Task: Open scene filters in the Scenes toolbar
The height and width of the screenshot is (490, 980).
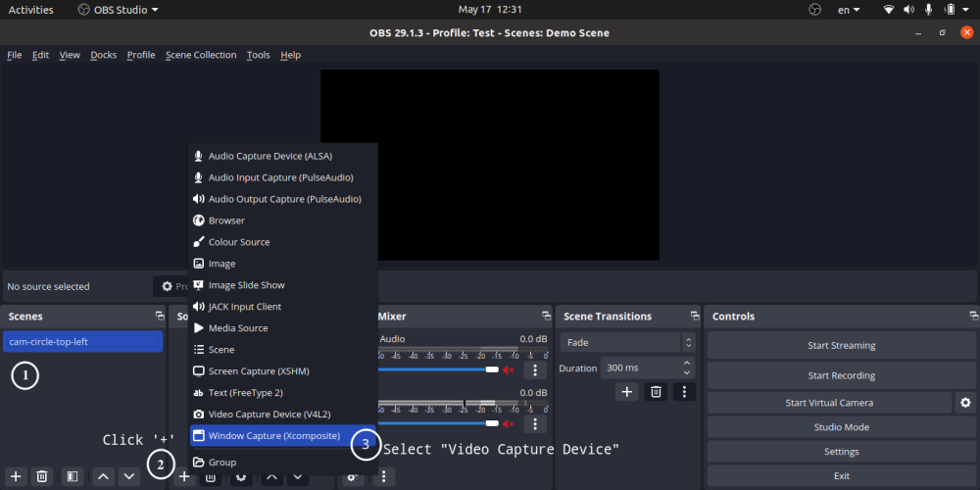Action: point(72,477)
